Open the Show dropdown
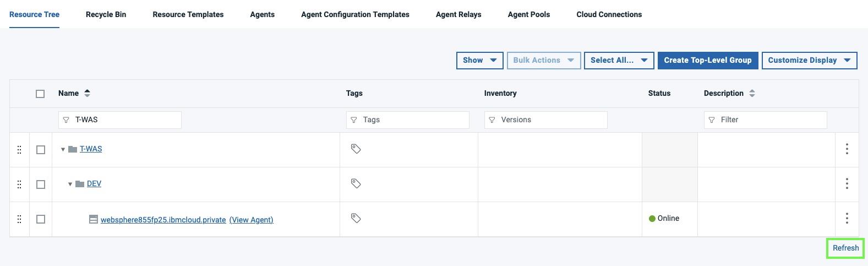The image size is (868, 266). pyautogui.click(x=479, y=61)
